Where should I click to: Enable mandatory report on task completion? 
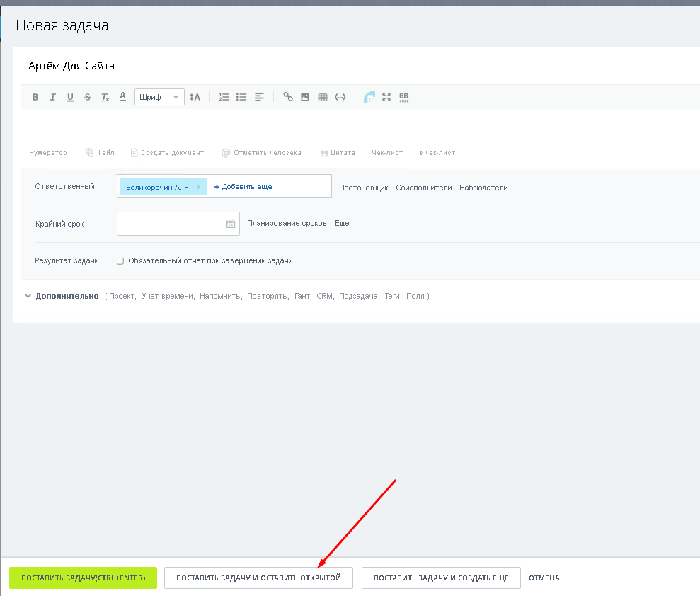tap(120, 261)
